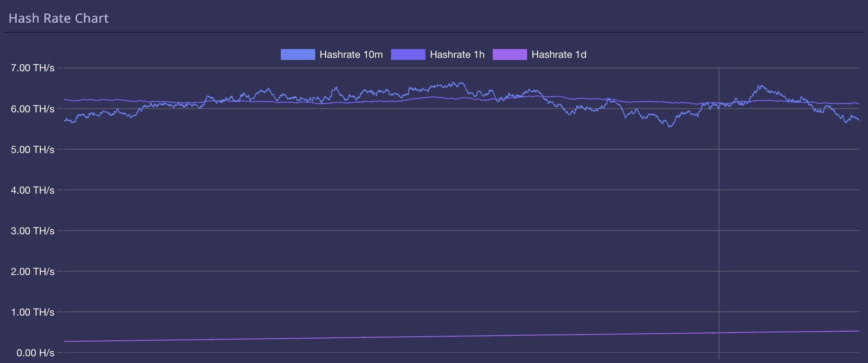Click the 3.00 TH/s axis label
The height and width of the screenshot is (363, 868).
coord(33,231)
